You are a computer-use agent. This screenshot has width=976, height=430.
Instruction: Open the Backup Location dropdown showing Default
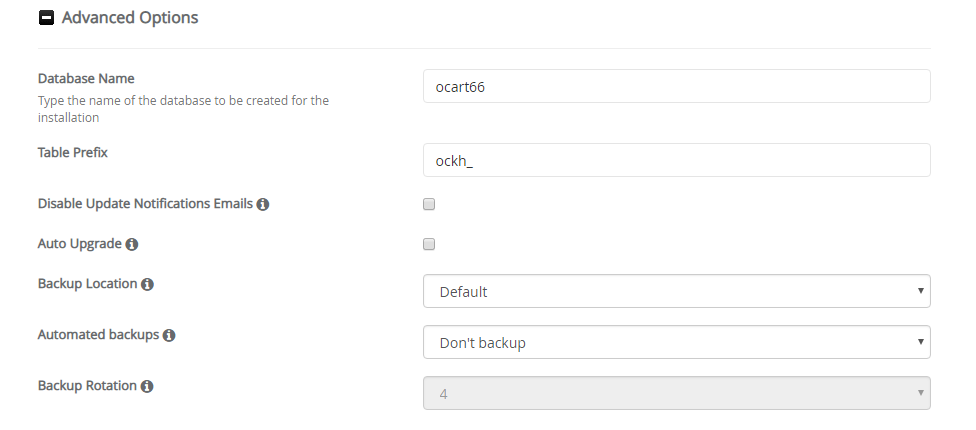(677, 291)
